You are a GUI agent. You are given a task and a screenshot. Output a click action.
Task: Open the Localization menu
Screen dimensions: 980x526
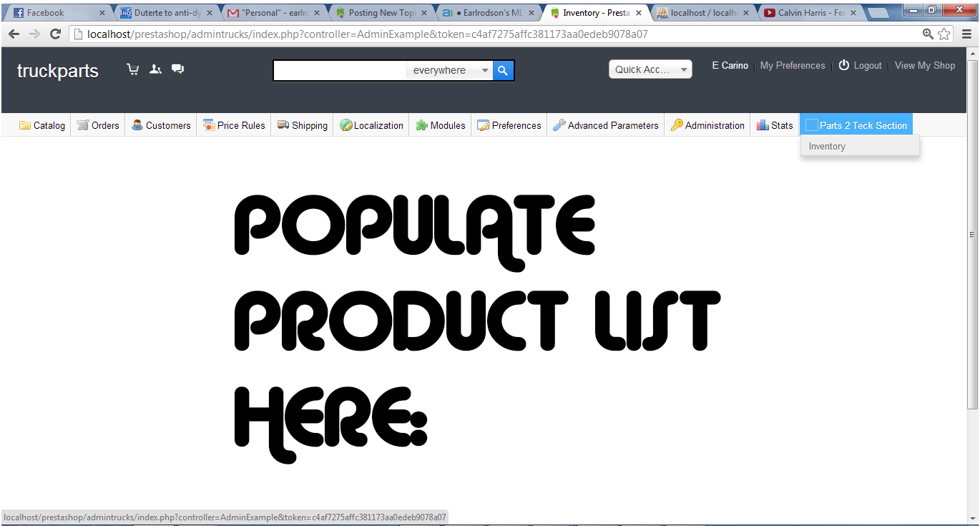pos(371,125)
